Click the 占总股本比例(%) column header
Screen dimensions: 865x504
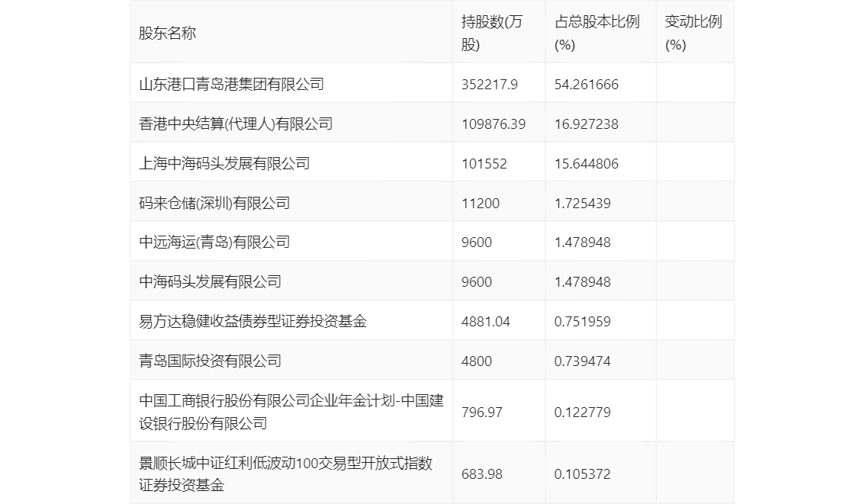coord(597,33)
